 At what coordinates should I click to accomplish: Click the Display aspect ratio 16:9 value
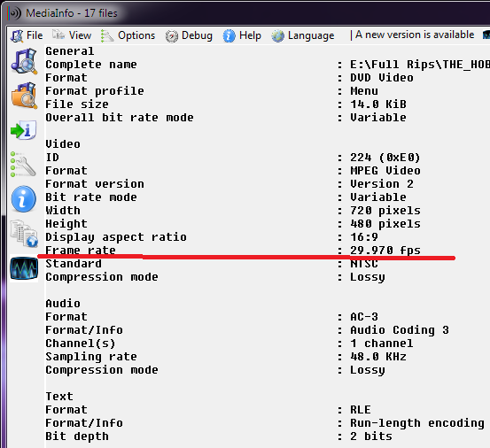[x=364, y=237]
